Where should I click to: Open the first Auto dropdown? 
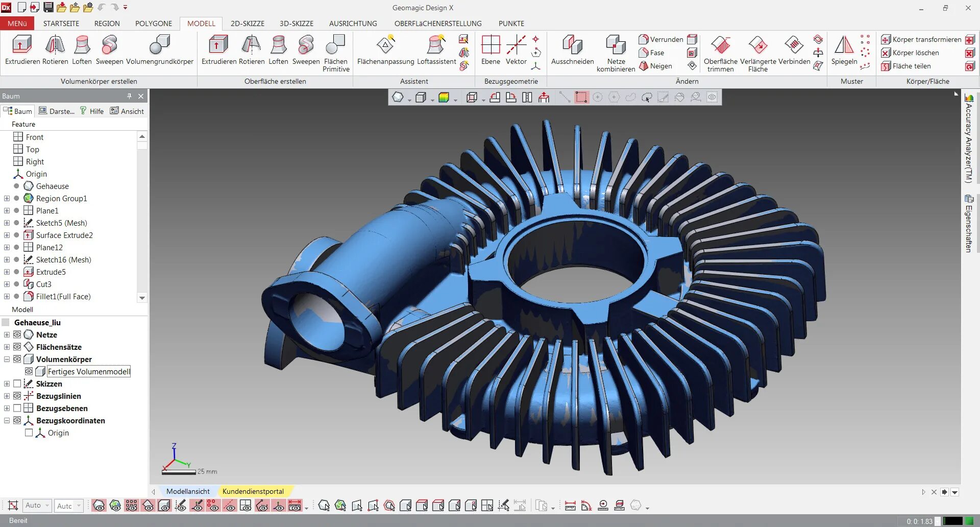[x=37, y=506]
